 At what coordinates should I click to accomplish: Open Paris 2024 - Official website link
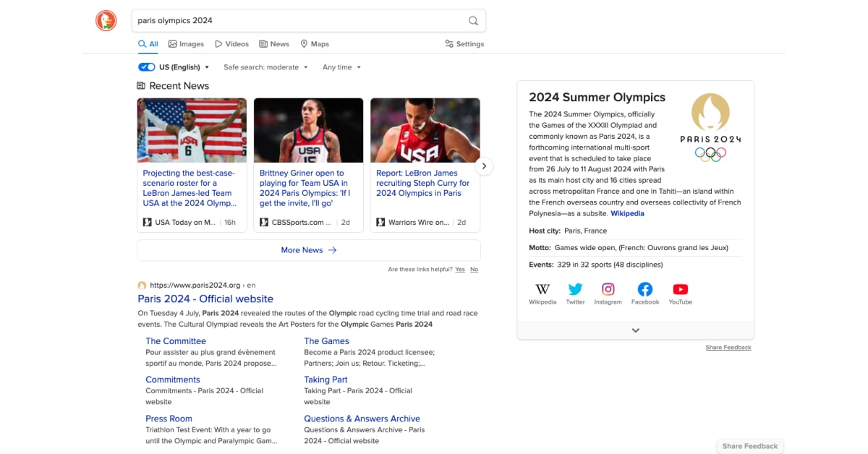pyautogui.click(x=205, y=299)
